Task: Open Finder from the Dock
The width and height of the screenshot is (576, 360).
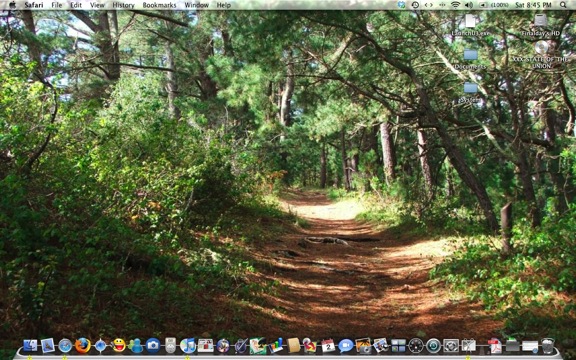Action: (x=30, y=346)
